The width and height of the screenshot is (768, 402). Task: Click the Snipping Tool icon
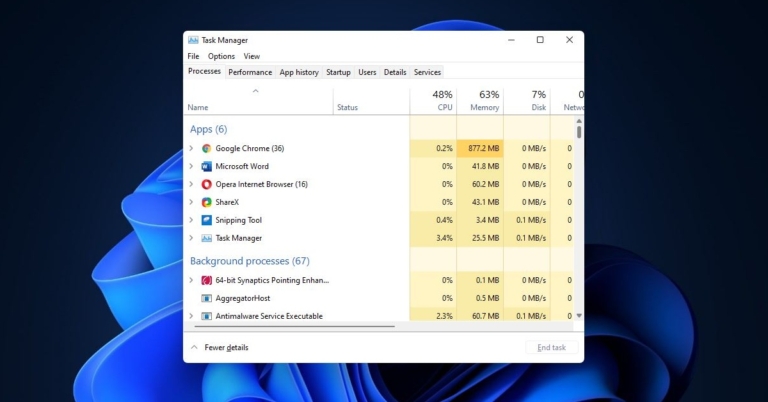tap(207, 220)
